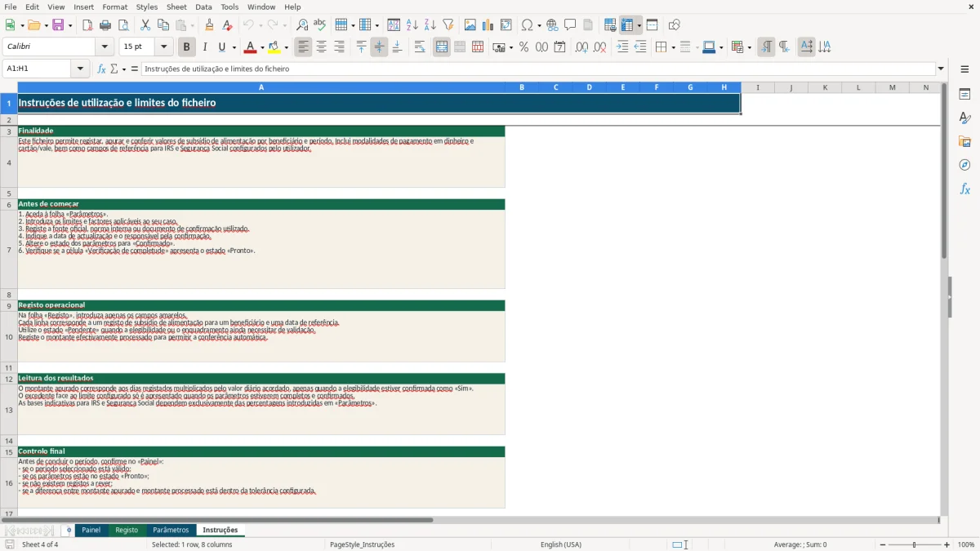This screenshot has width=980, height=551.
Task: Open the Sheet menu
Action: [176, 7]
